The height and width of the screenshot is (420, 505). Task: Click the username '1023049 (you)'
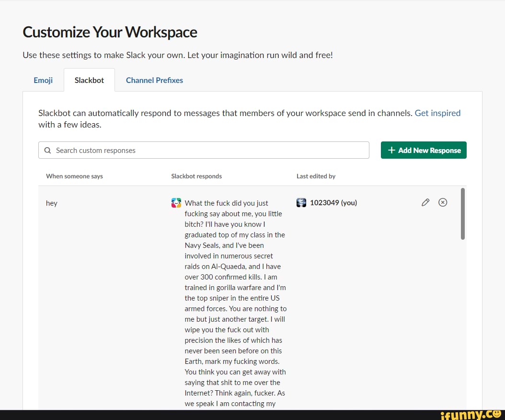tap(333, 202)
